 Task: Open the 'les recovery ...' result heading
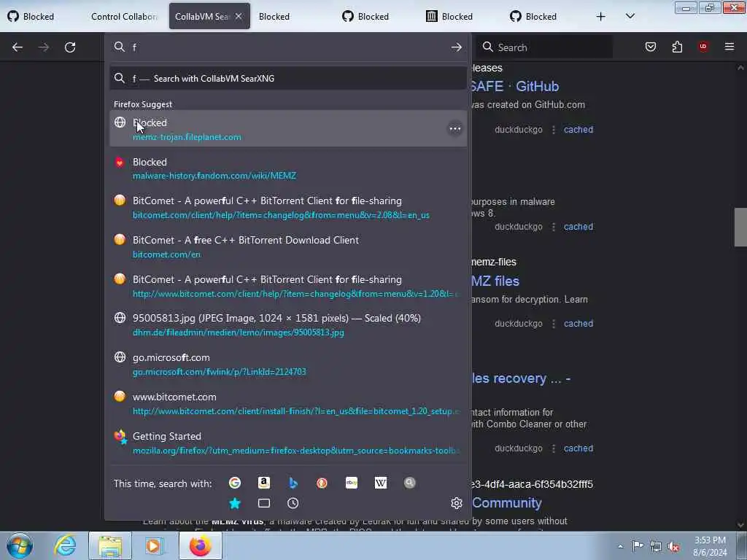click(x=521, y=378)
